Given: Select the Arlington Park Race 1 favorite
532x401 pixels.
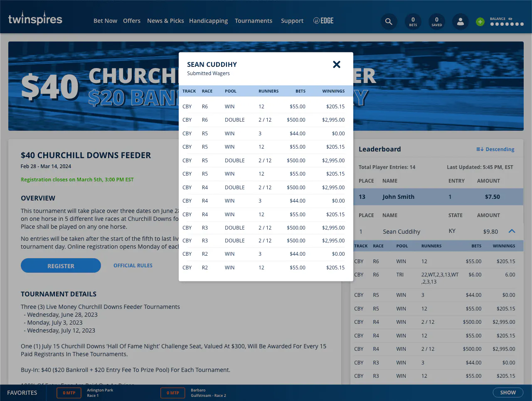Looking at the screenshot, I should 100,393.
